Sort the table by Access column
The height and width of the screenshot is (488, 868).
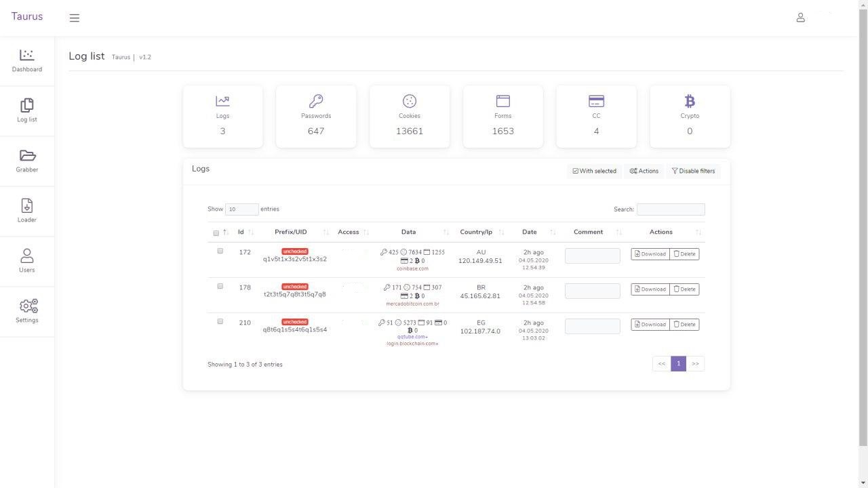click(x=353, y=232)
